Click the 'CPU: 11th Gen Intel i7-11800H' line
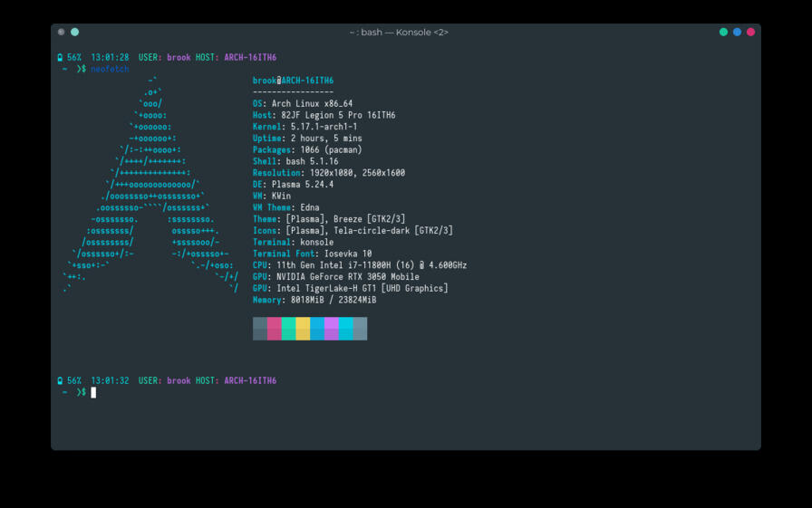This screenshot has width=812, height=508. click(360, 265)
